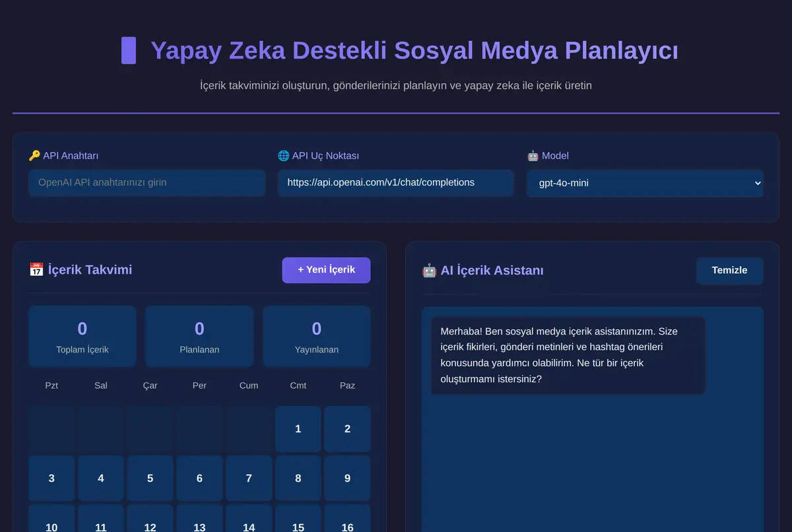Select day 14 in the calendar

tap(249, 518)
